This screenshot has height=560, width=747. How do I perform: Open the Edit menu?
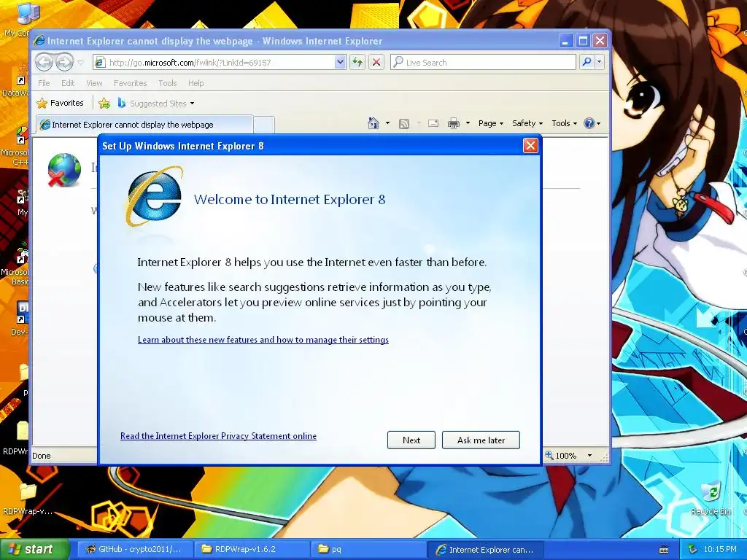coord(68,83)
